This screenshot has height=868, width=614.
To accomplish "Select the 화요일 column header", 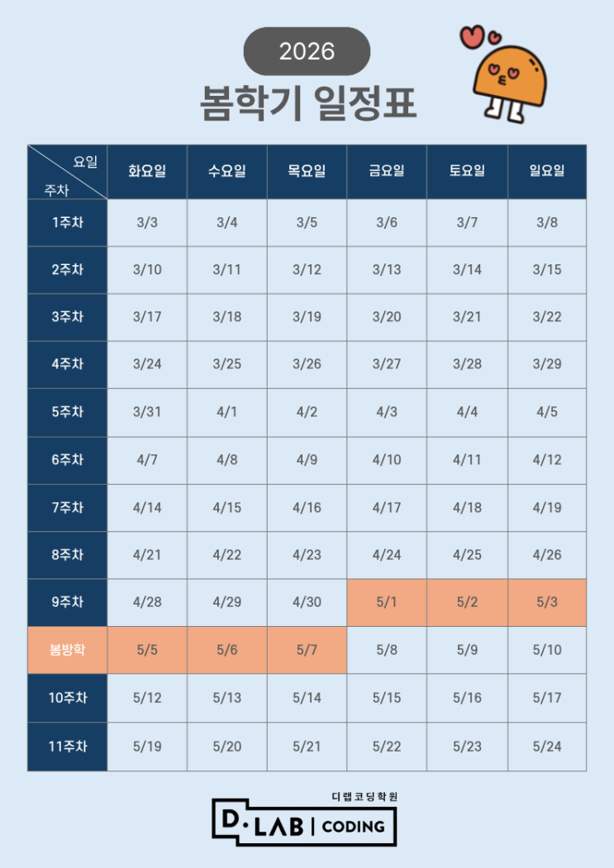I will pyautogui.click(x=147, y=172).
